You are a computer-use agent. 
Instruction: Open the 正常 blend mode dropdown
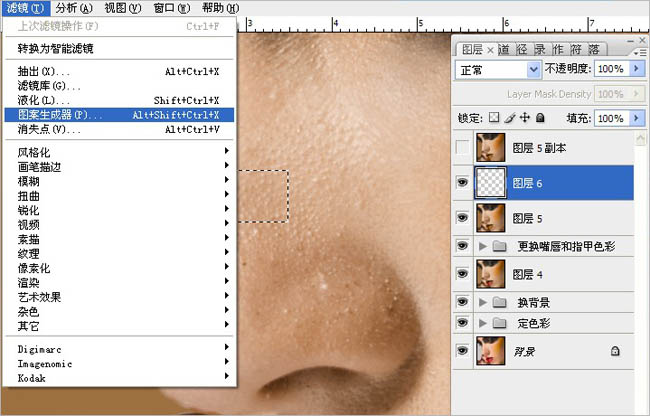point(498,70)
